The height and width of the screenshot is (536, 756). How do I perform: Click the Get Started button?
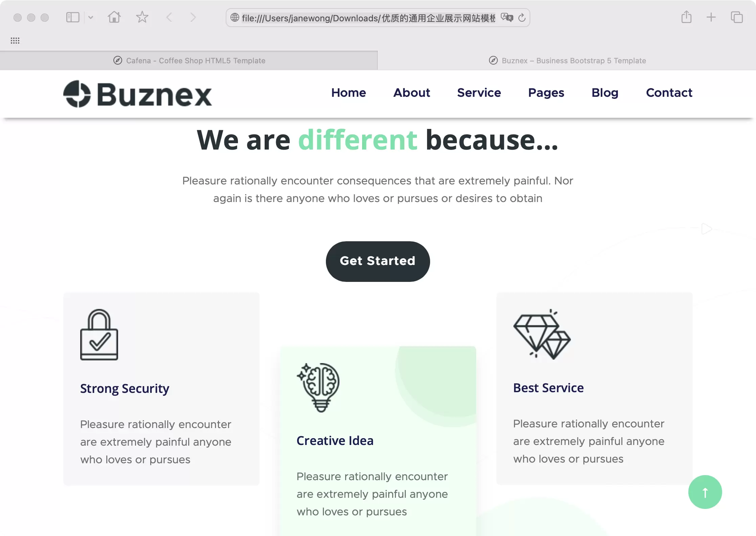378,261
